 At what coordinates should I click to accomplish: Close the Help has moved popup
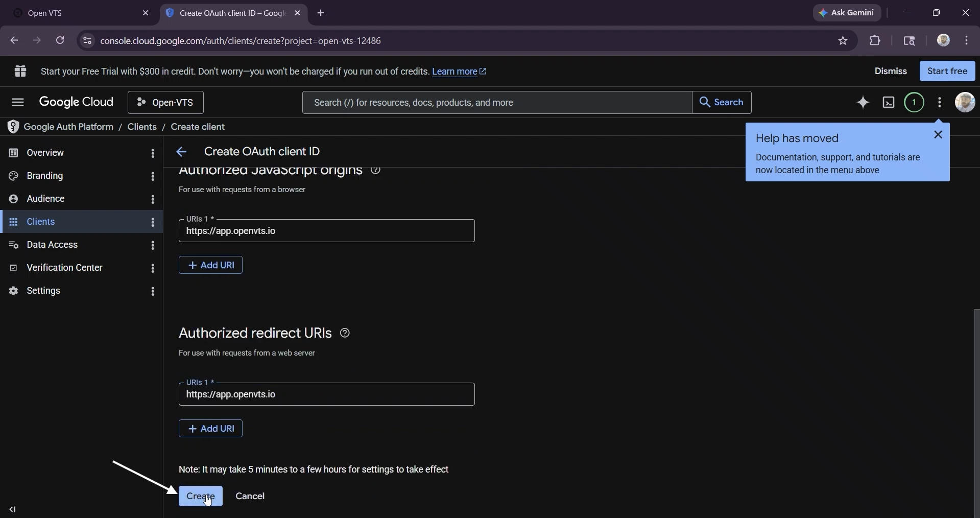click(938, 135)
